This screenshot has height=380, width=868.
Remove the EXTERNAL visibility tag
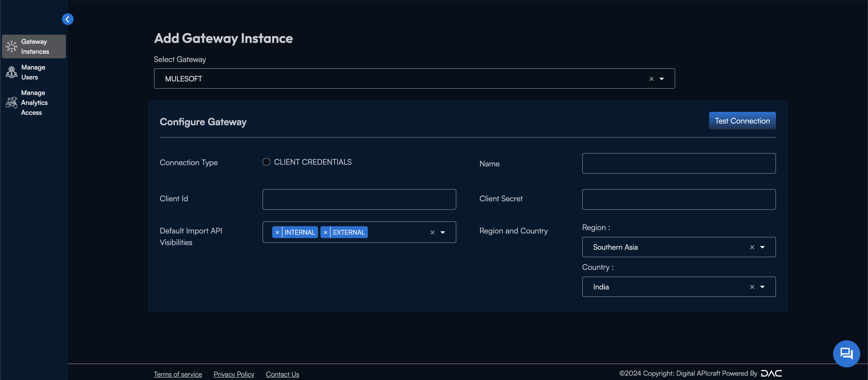click(x=325, y=232)
